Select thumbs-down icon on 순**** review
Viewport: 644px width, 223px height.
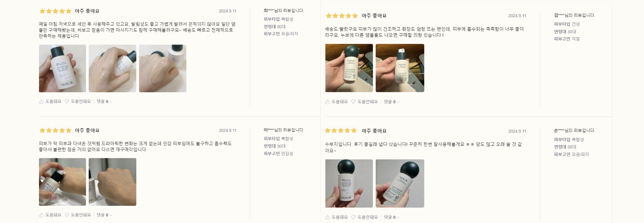point(353,217)
